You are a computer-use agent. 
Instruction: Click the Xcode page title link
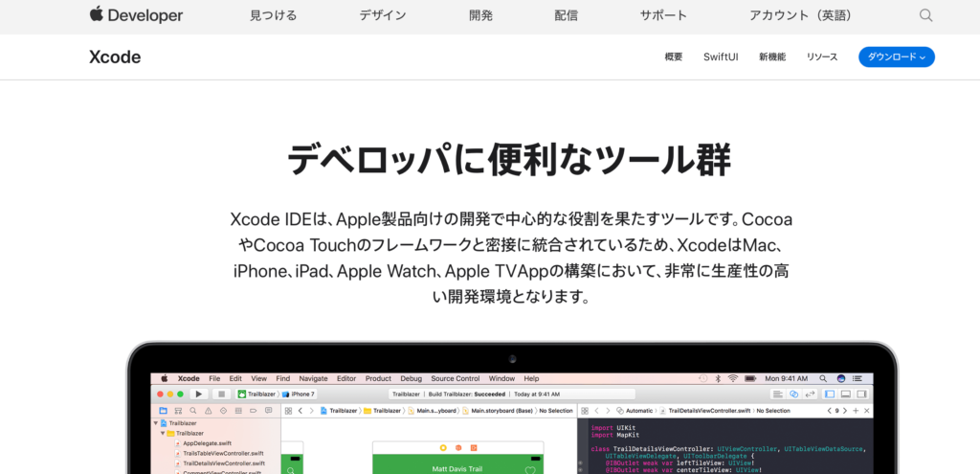point(115,56)
